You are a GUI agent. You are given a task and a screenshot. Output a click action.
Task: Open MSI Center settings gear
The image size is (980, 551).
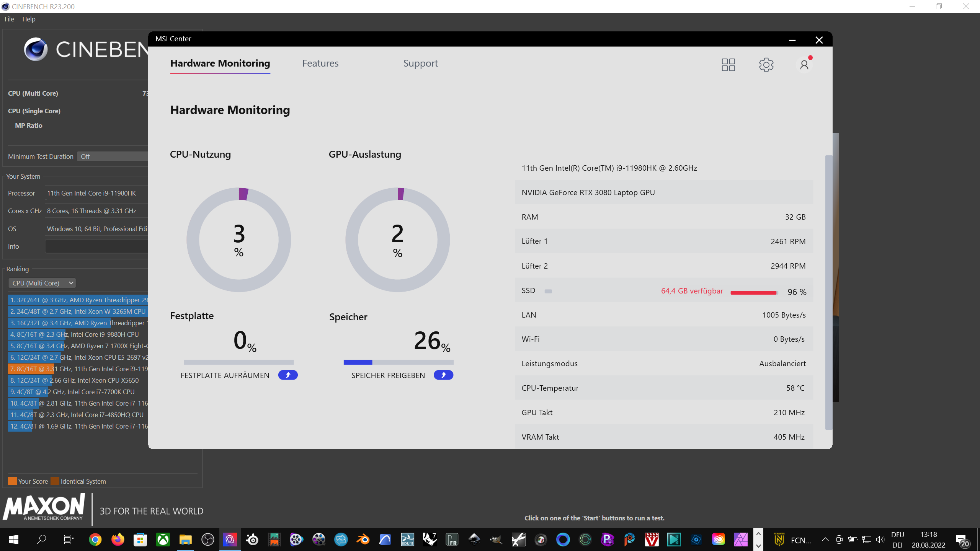(766, 65)
